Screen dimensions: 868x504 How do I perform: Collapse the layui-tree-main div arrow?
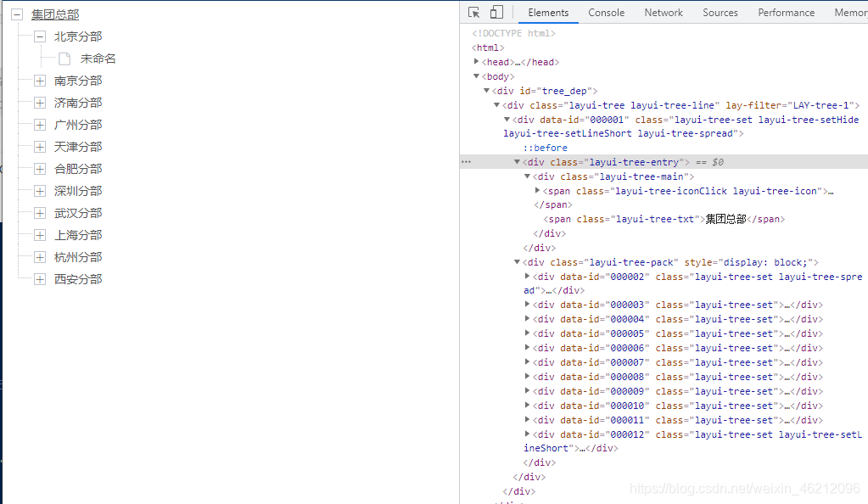[527, 176]
